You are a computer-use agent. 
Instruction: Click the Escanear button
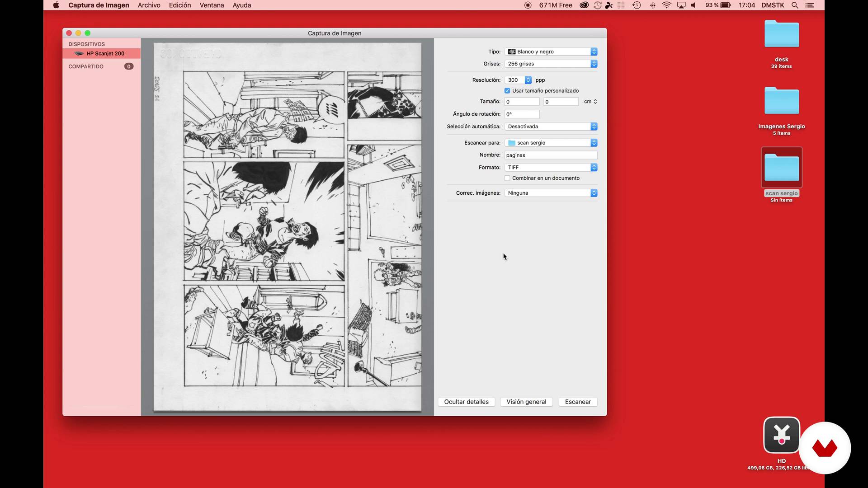pyautogui.click(x=578, y=402)
